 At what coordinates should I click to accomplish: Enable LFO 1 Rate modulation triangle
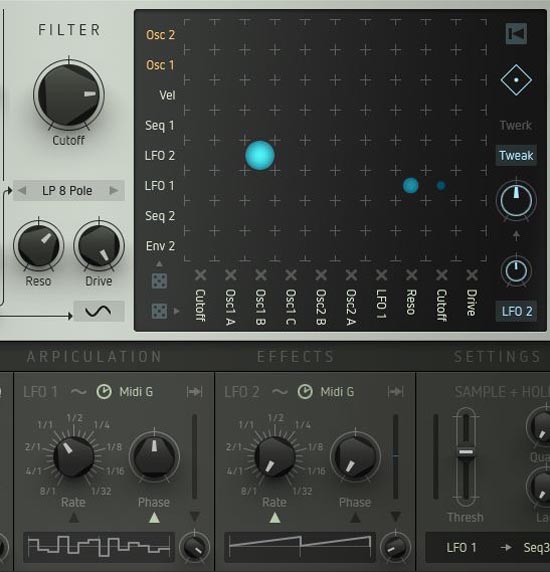point(74,518)
